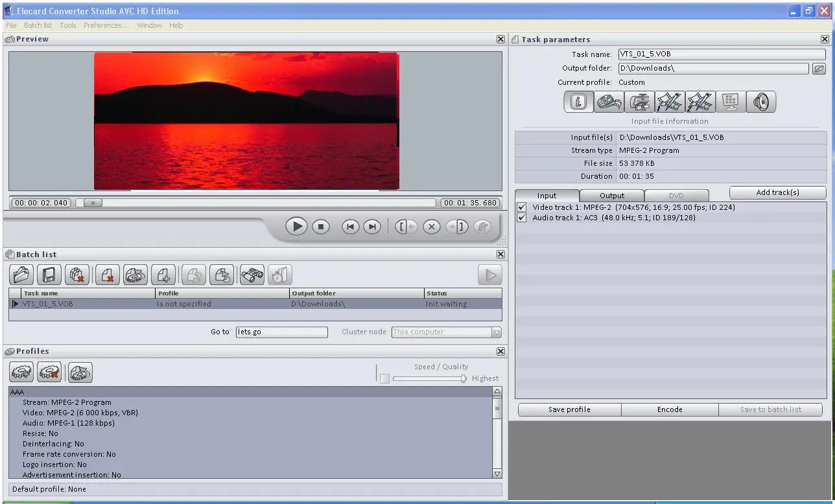Open the File menu

[x=11, y=25]
